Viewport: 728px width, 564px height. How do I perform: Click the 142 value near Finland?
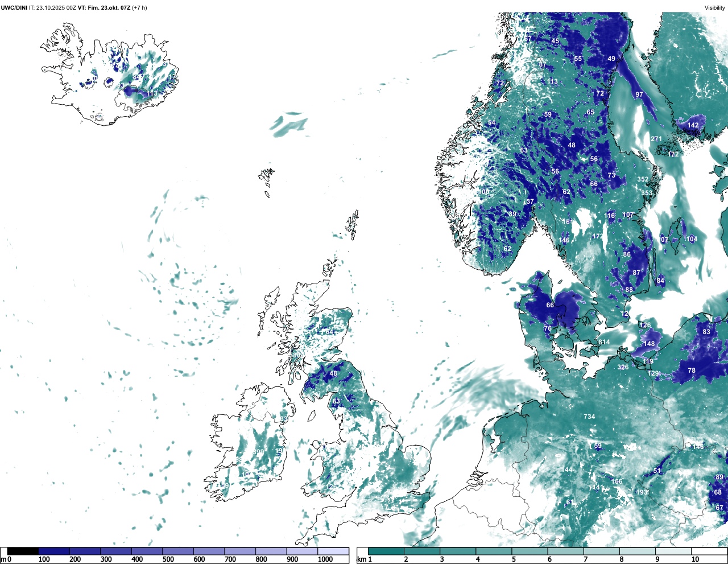[x=693, y=125]
